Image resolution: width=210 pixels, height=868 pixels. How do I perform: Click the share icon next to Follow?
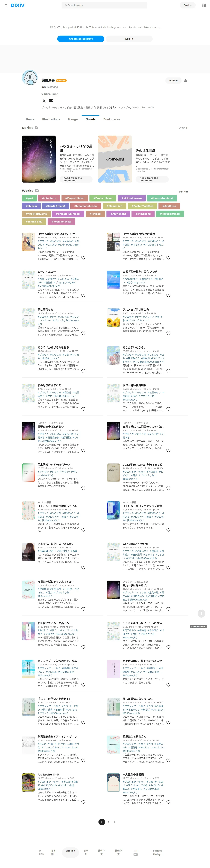click(x=185, y=81)
